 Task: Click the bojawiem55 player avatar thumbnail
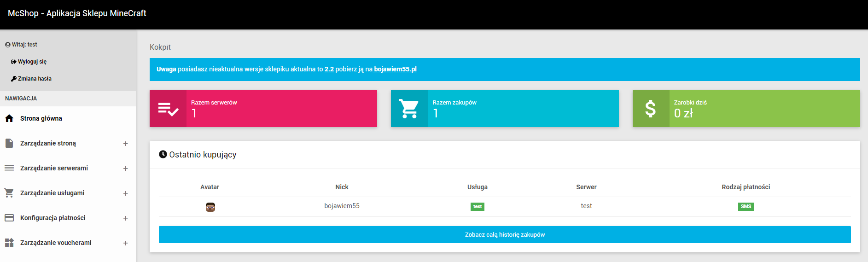point(210,207)
